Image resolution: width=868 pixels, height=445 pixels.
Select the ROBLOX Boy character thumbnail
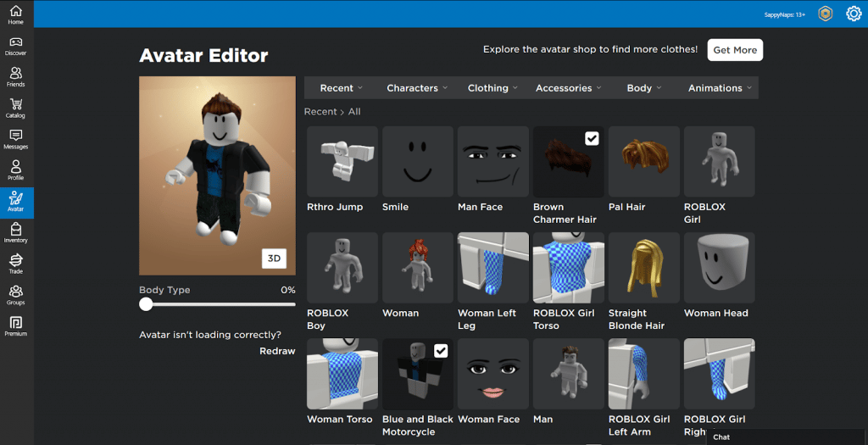coord(342,267)
